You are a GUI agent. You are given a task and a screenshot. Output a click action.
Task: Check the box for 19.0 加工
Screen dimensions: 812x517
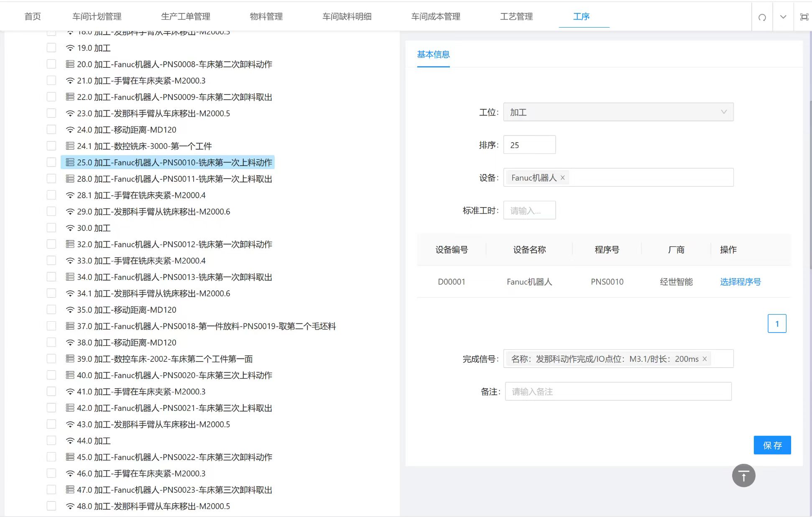pos(51,48)
